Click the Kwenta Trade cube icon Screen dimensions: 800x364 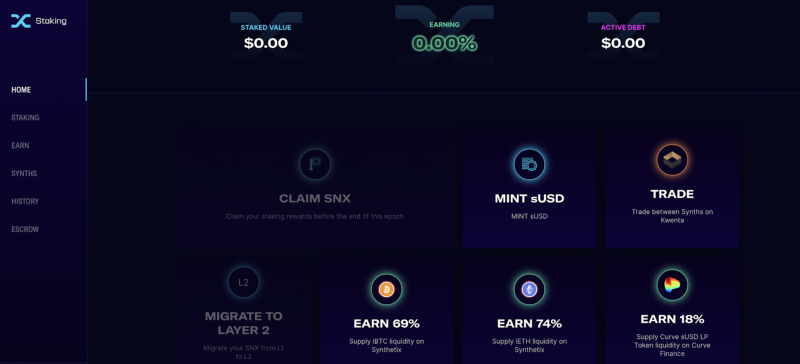tap(672, 160)
